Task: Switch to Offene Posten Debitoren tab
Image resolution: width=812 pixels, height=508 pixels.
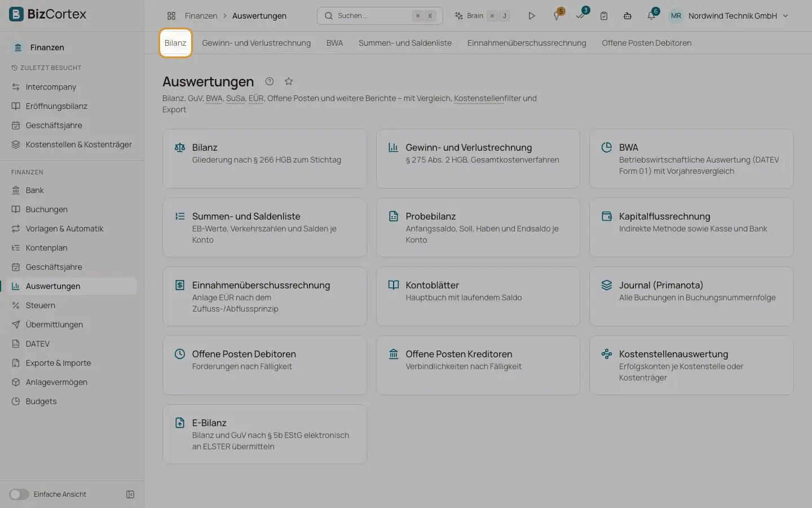Action: [x=646, y=43]
